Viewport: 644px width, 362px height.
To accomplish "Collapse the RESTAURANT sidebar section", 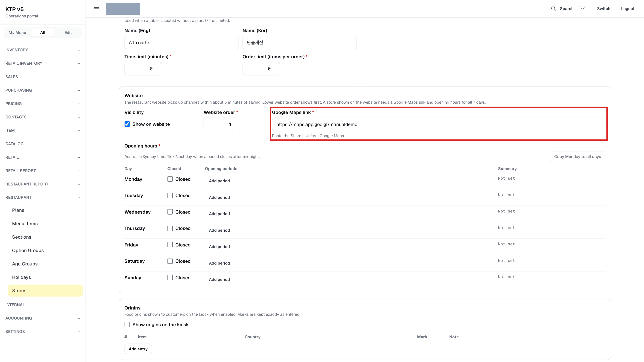I will click(x=43, y=197).
